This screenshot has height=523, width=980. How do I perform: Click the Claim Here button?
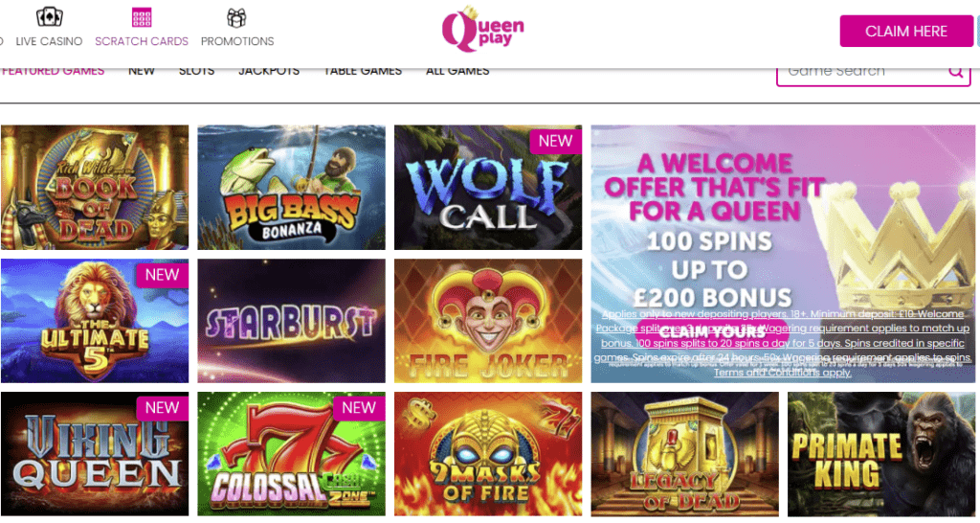click(906, 32)
